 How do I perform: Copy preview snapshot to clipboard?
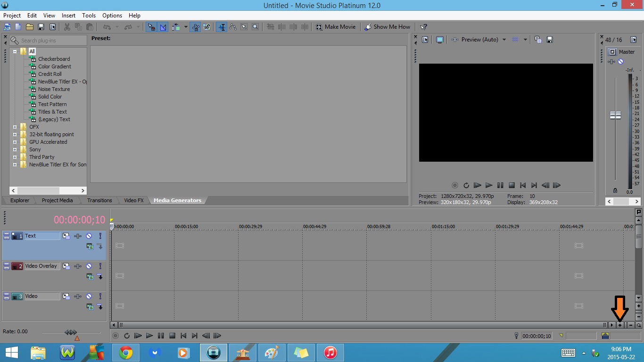[538, 40]
